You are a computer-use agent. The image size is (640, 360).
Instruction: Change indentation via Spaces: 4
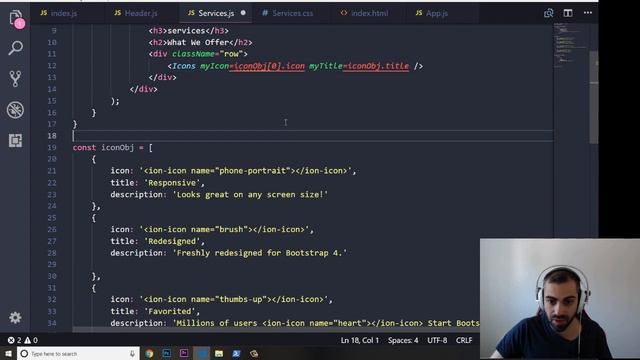click(403, 340)
